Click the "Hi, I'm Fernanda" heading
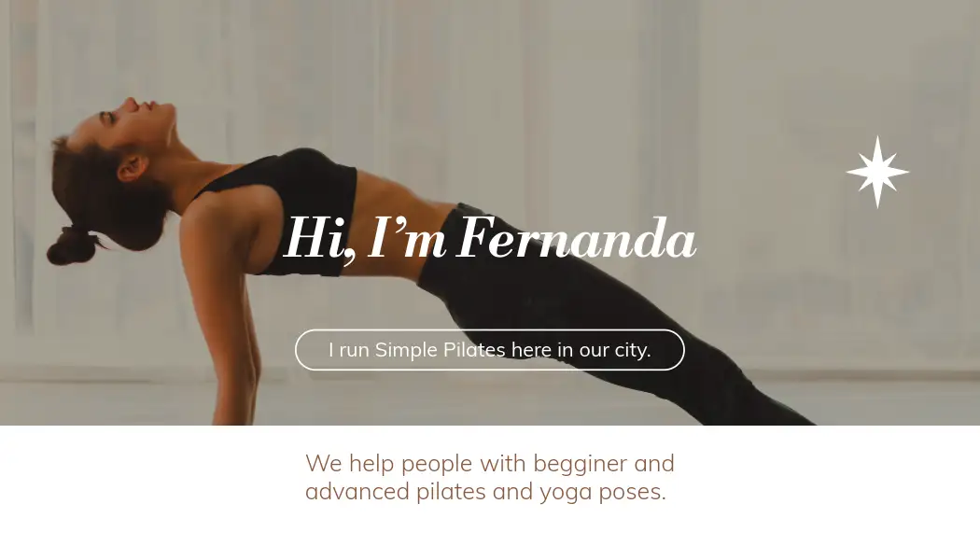980x560 pixels. pyautogui.click(x=490, y=237)
